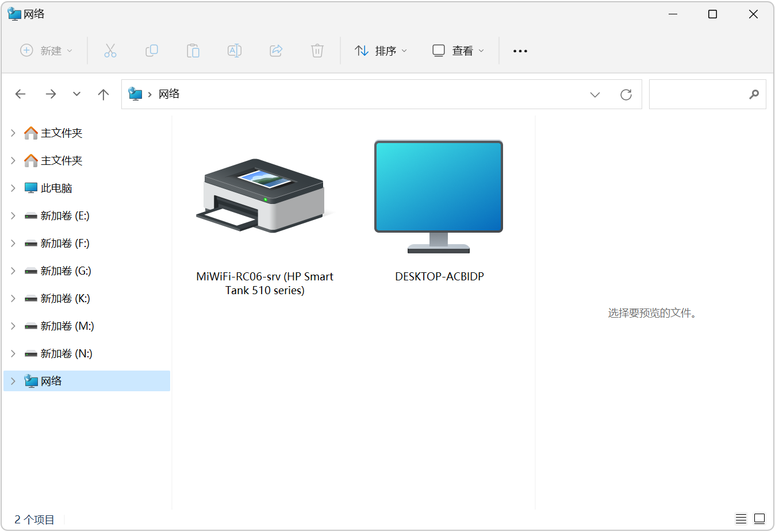The image size is (775, 532).
Task: Minimize the 网络 window
Action: [x=673, y=14]
